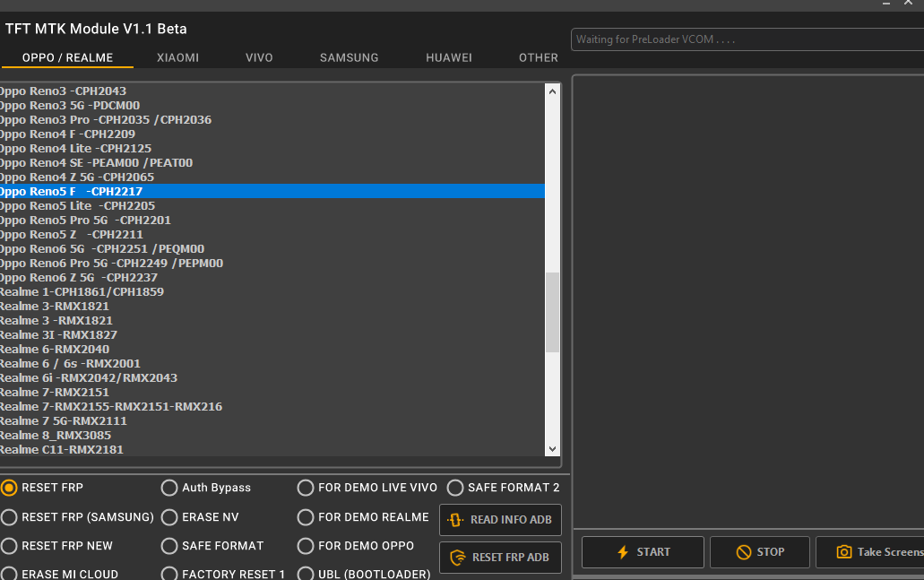Select Oppo Reno3 -CPH2043 in list
The height and width of the screenshot is (580, 924).
tap(272, 91)
